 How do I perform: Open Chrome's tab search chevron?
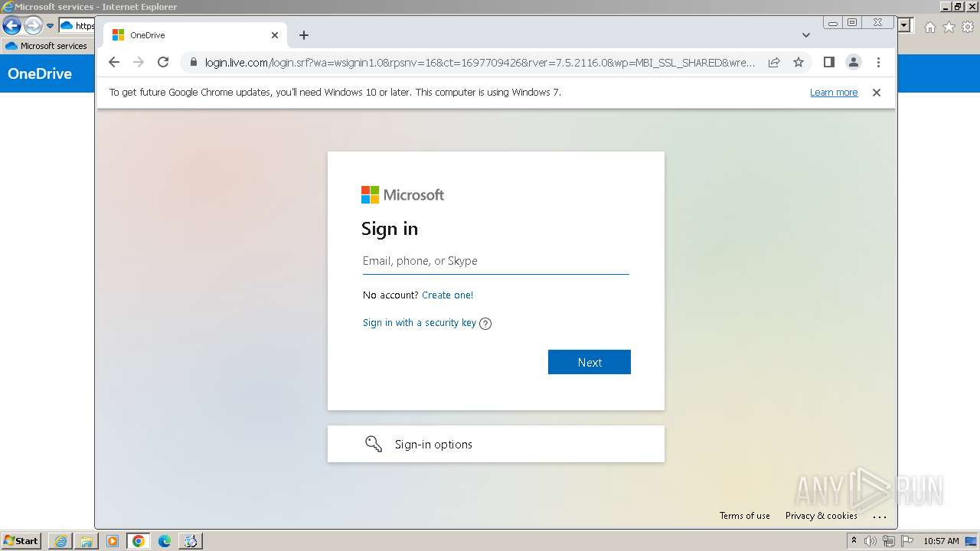[x=806, y=35]
